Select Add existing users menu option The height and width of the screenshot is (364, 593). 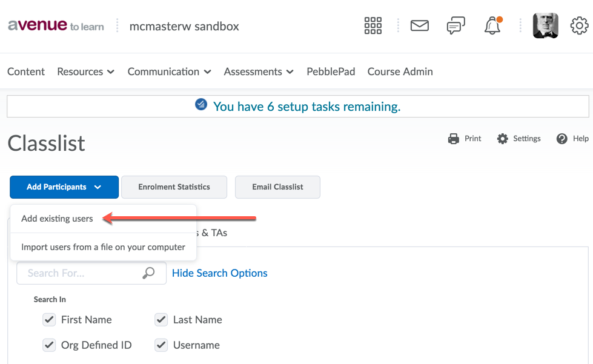click(x=58, y=219)
